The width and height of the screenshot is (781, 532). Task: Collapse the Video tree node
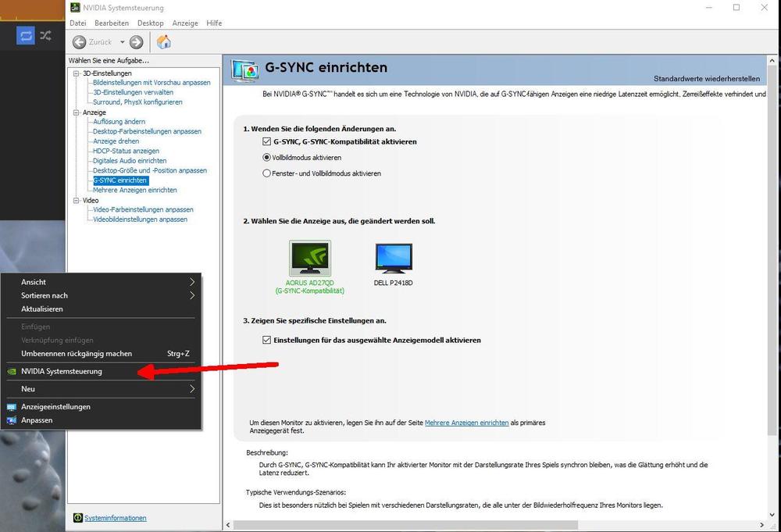click(x=77, y=201)
